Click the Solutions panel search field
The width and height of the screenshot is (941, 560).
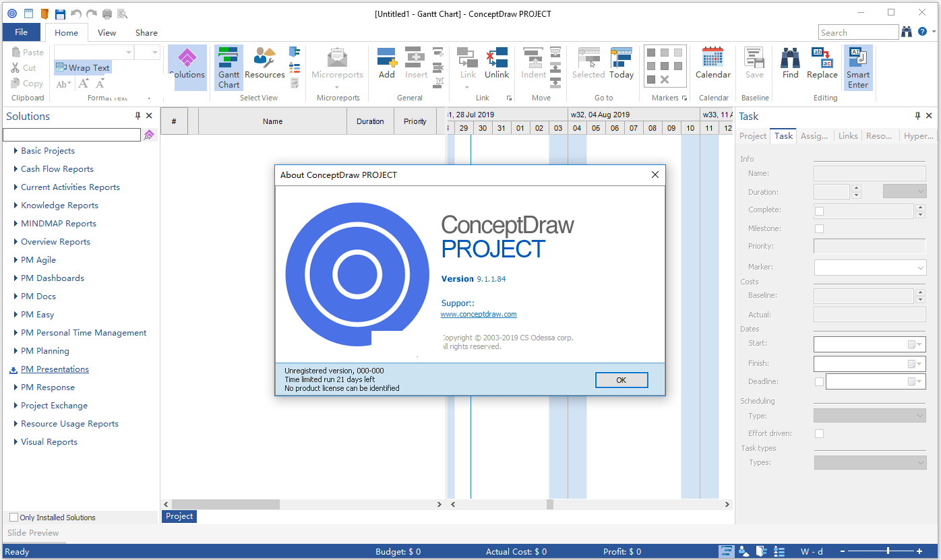(72, 135)
